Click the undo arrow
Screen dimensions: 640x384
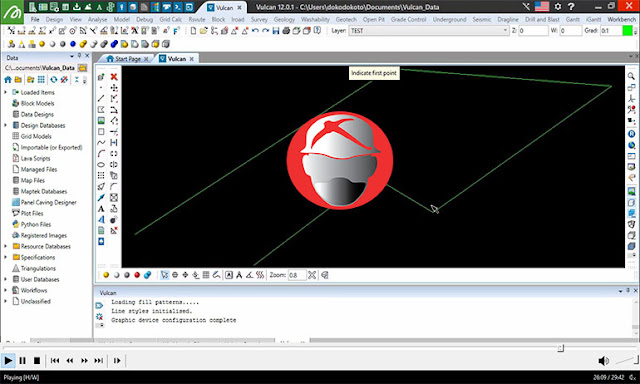click(x=255, y=31)
